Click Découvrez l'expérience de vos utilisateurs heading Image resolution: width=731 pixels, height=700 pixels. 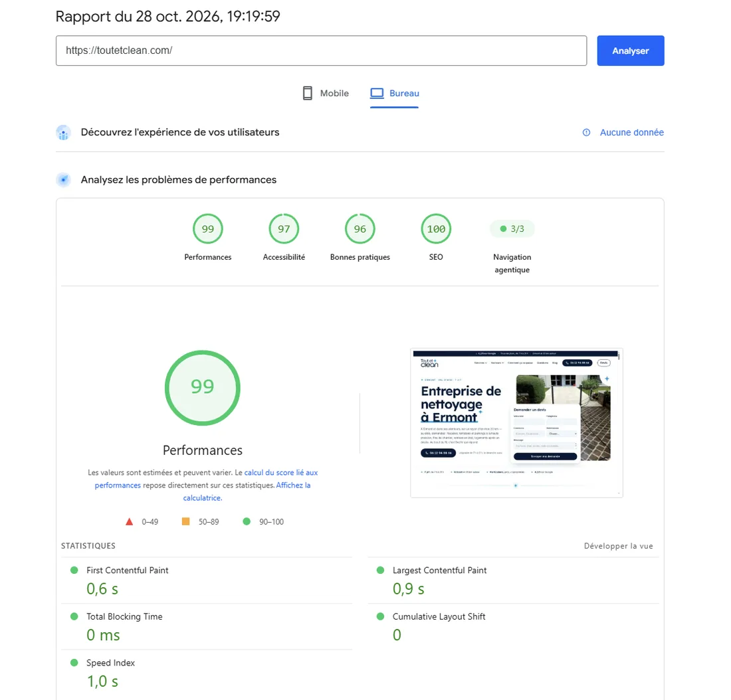pyautogui.click(x=180, y=132)
